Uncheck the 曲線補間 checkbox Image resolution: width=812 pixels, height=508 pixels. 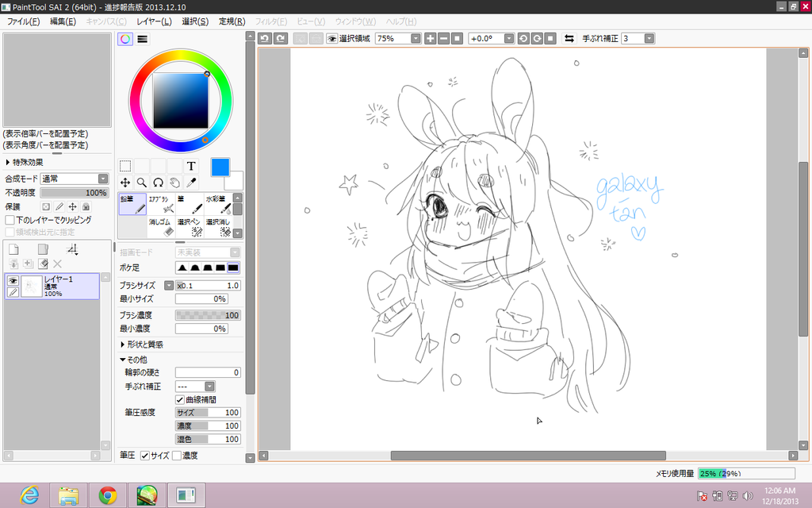(180, 400)
